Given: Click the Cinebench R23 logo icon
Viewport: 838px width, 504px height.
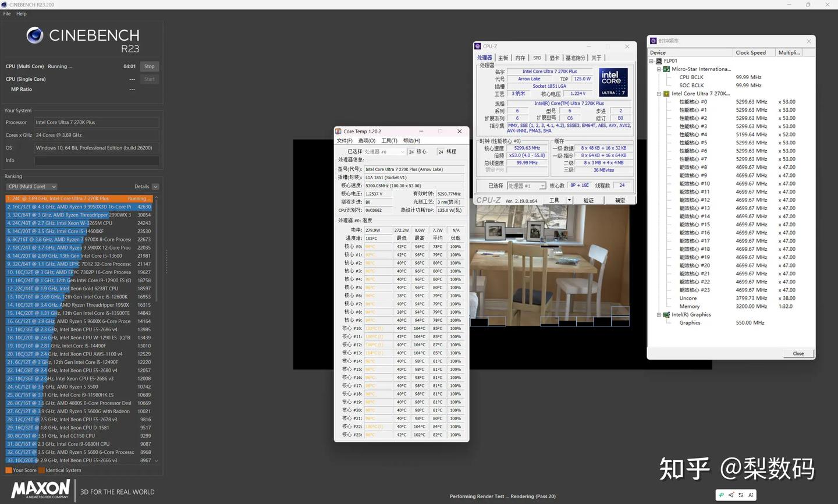Looking at the screenshot, I should (x=35, y=36).
